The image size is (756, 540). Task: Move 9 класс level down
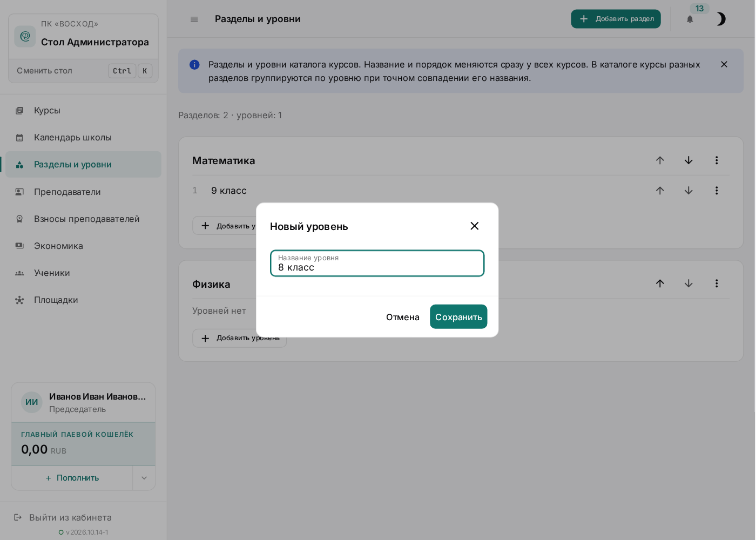[x=688, y=191]
